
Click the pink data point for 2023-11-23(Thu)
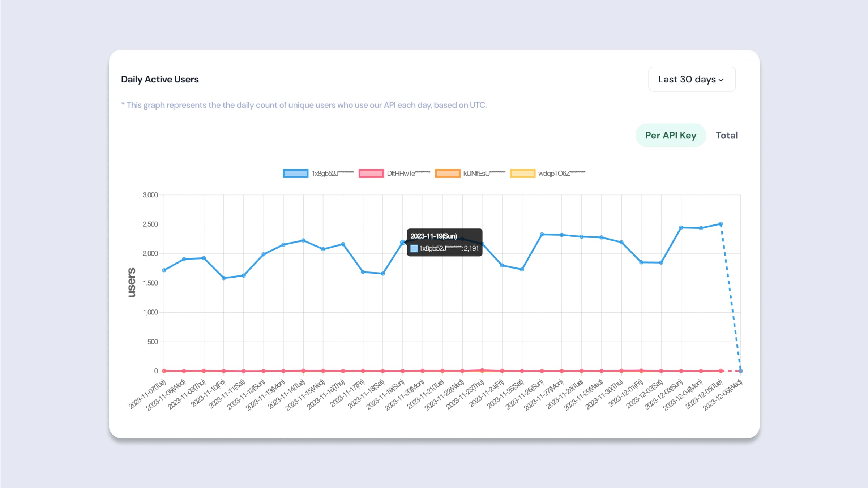(x=482, y=370)
